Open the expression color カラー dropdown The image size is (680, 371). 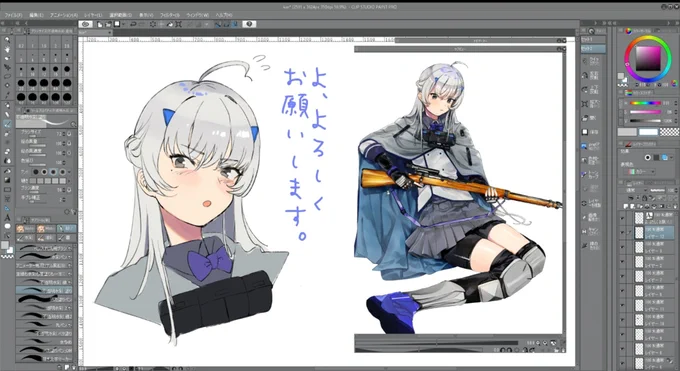(x=641, y=172)
